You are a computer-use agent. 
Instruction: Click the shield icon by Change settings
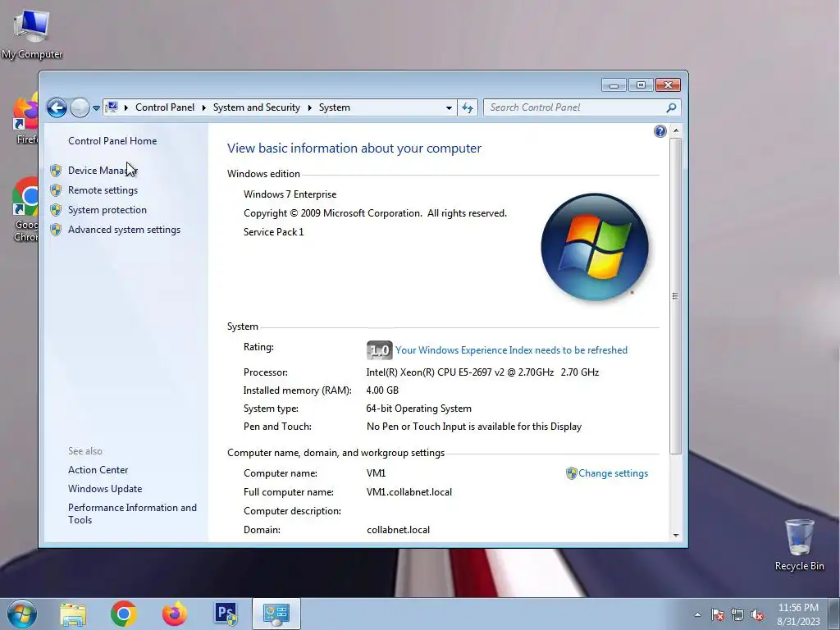coord(571,473)
